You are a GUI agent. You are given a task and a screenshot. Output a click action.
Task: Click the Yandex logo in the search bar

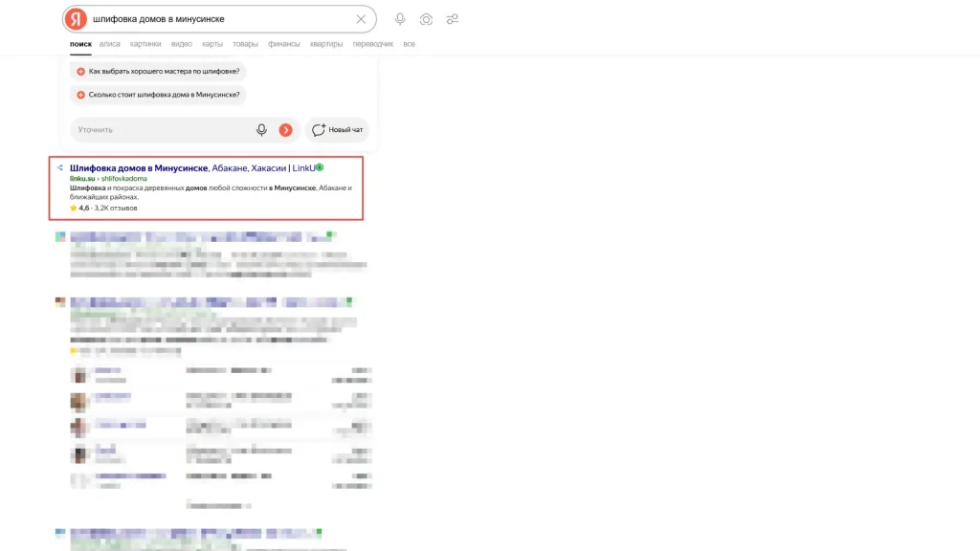click(x=76, y=19)
